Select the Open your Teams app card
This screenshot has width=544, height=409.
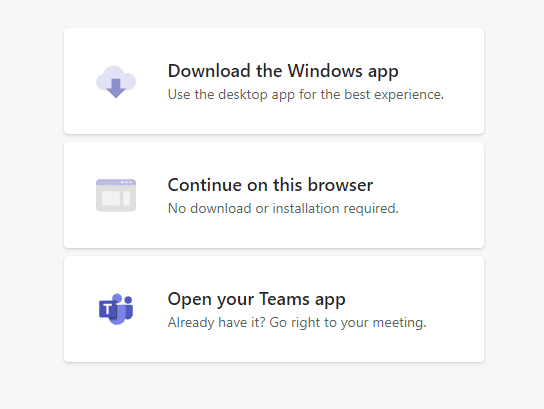274,309
